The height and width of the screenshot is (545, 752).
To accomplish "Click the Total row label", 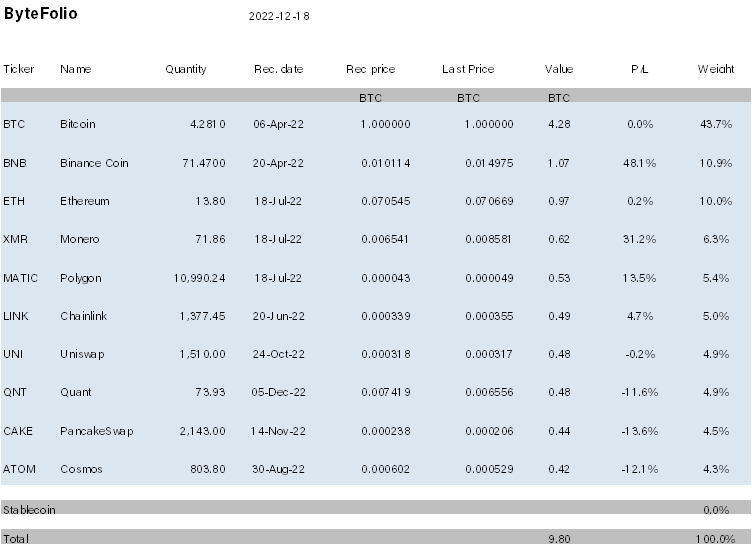I will coord(16,539).
